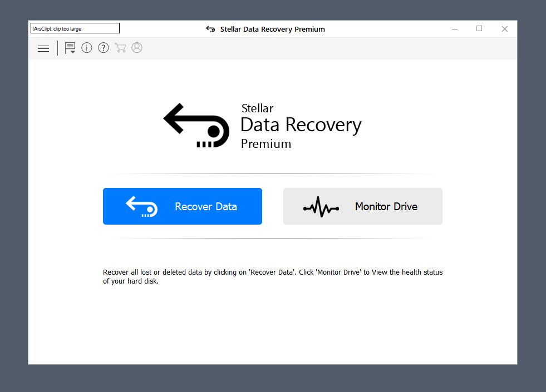546x392 pixels.
Task: Click the information (i) icon
Action: click(87, 48)
